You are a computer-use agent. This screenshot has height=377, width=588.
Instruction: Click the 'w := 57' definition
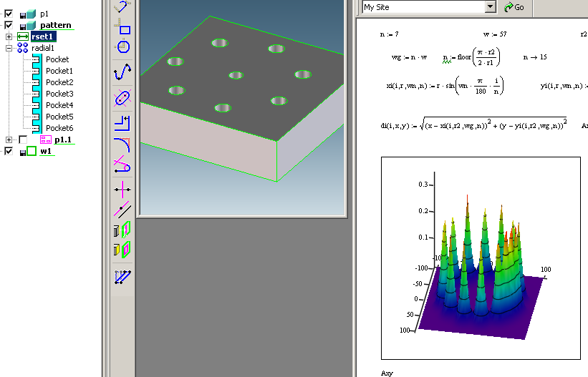tap(495, 34)
